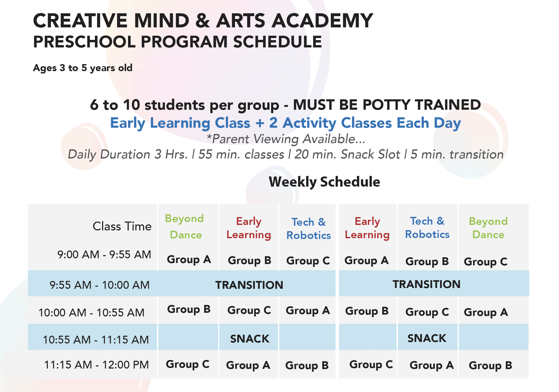Select the Preschool Program Schedule heading
The height and width of the screenshot is (392, 559).
(178, 42)
